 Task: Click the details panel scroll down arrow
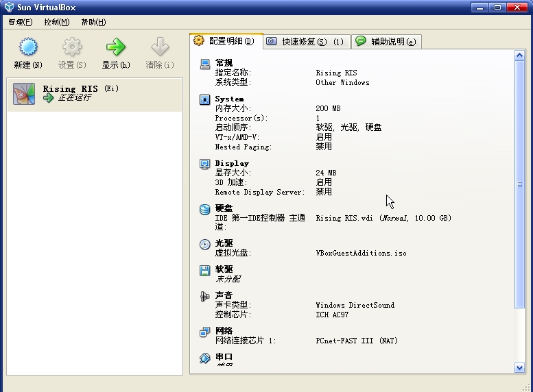tap(519, 368)
